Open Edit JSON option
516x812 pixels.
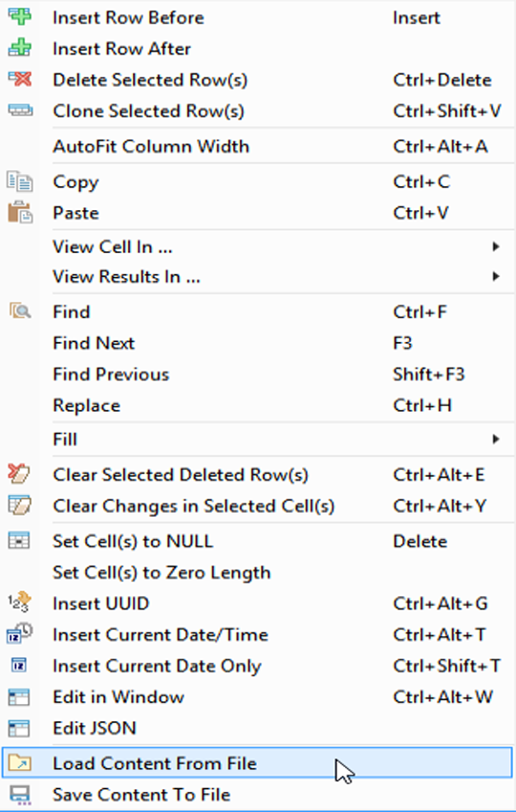coord(258,728)
